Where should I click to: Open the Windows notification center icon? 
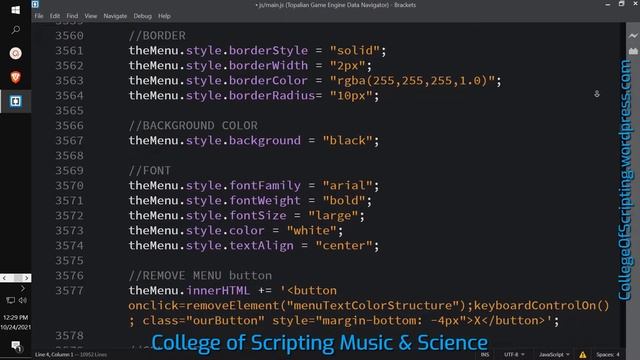(16, 346)
